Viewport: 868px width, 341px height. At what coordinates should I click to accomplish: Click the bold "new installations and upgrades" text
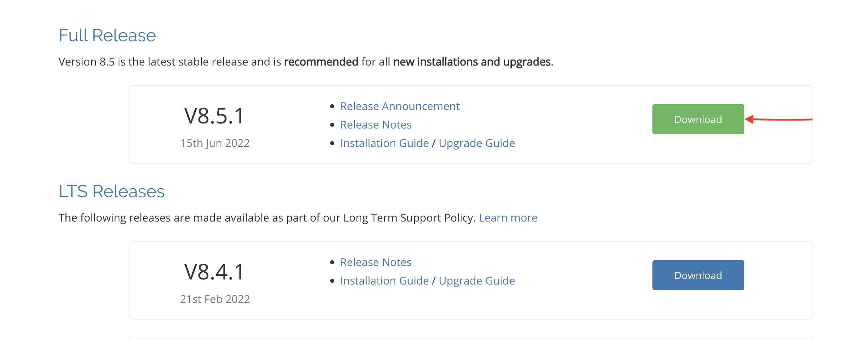(472, 62)
